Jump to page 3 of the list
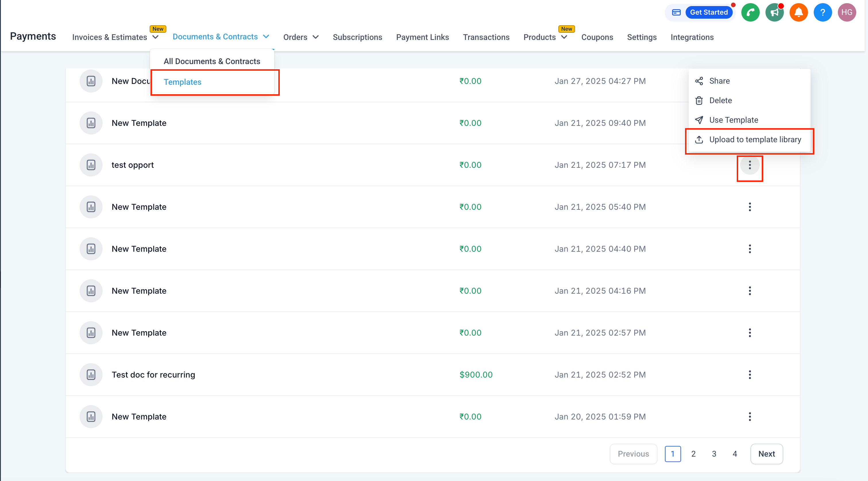The width and height of the screenshot is (868, 481). [714, 454]
